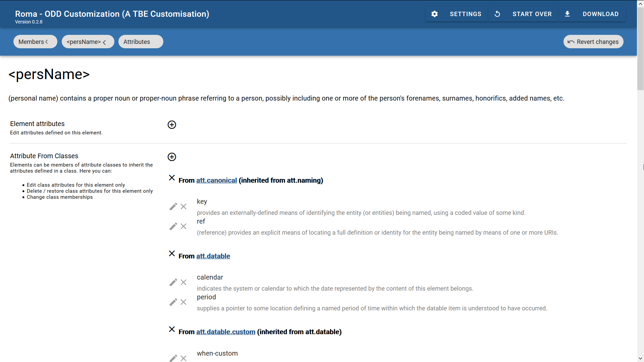Click the Revert changes button

click(593, 42)
